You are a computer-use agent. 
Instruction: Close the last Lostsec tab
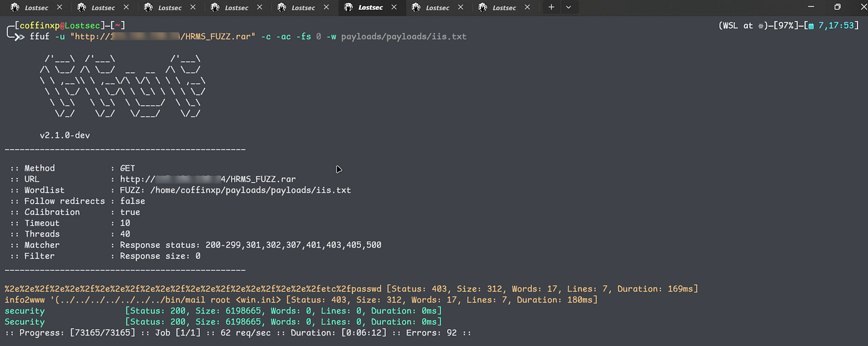[528, 7]
